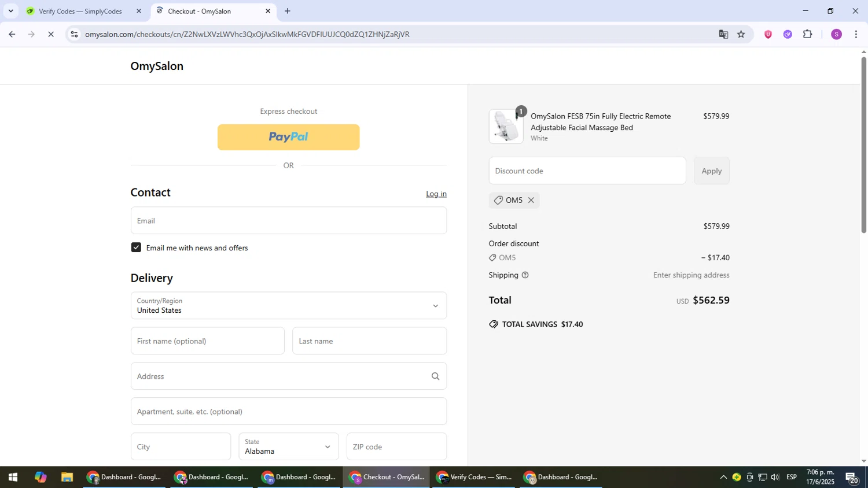Expand the Country/Region dropdown
The image size is (868, 488).
coord(288,305)
